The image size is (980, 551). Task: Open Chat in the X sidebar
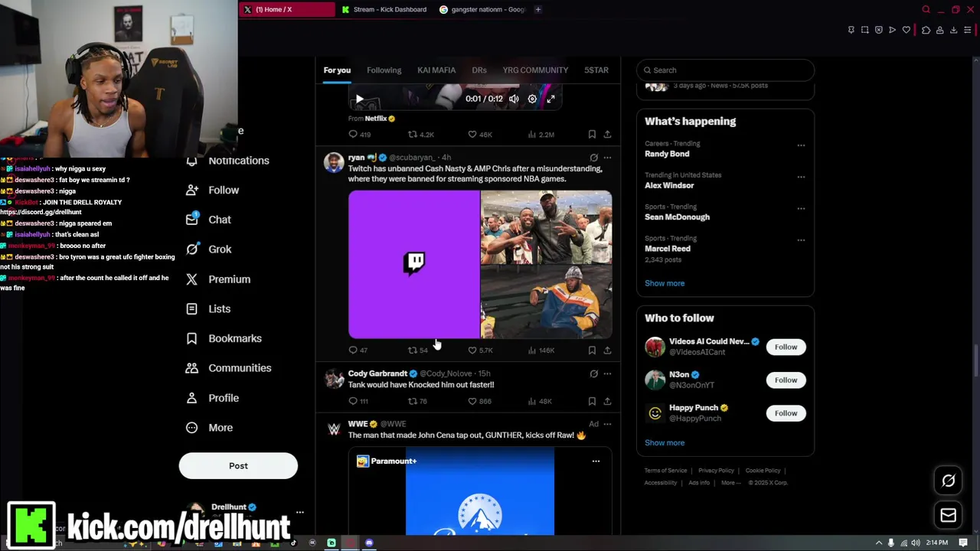point(209,220)
